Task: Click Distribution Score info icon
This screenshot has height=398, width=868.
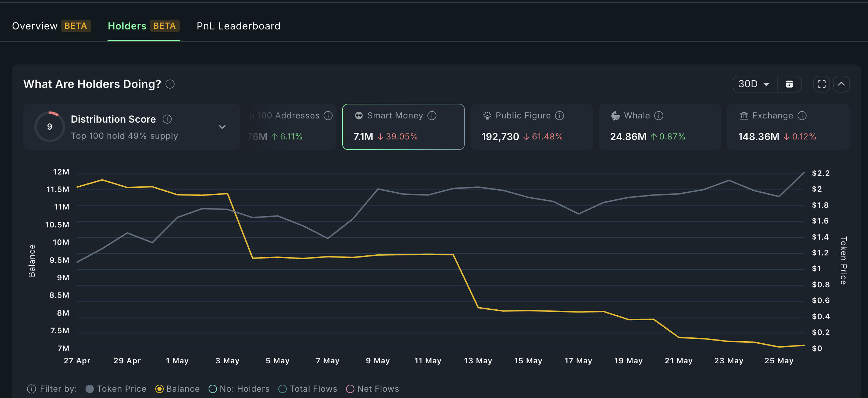Action: click(167, 119)
